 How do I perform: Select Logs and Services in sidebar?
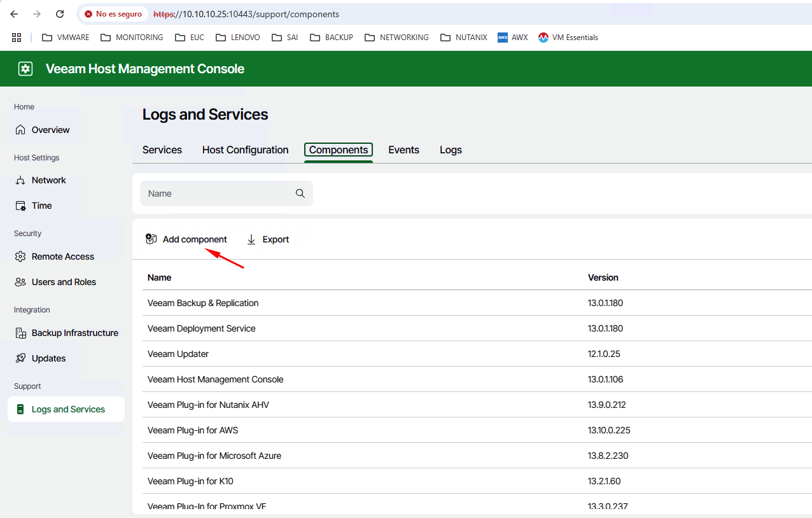click(x=66, y=409)
